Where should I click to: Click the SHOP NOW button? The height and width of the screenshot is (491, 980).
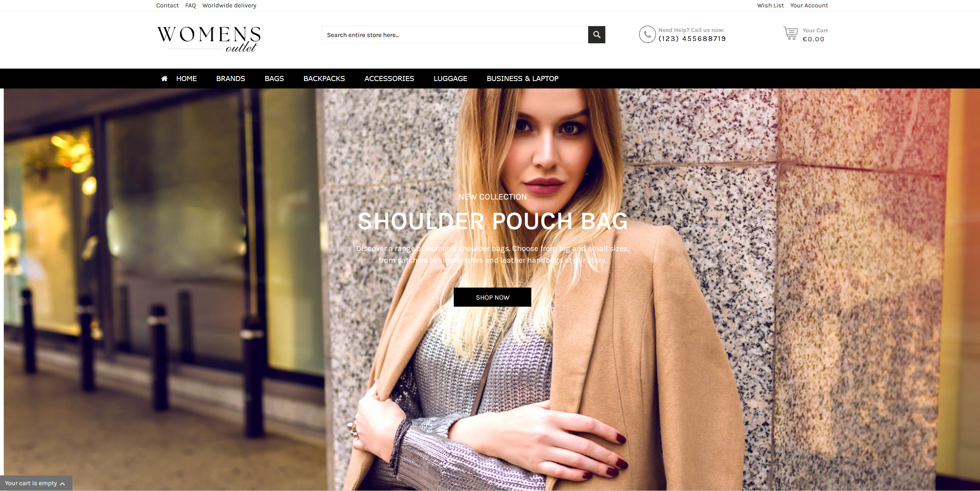point(492,297)
